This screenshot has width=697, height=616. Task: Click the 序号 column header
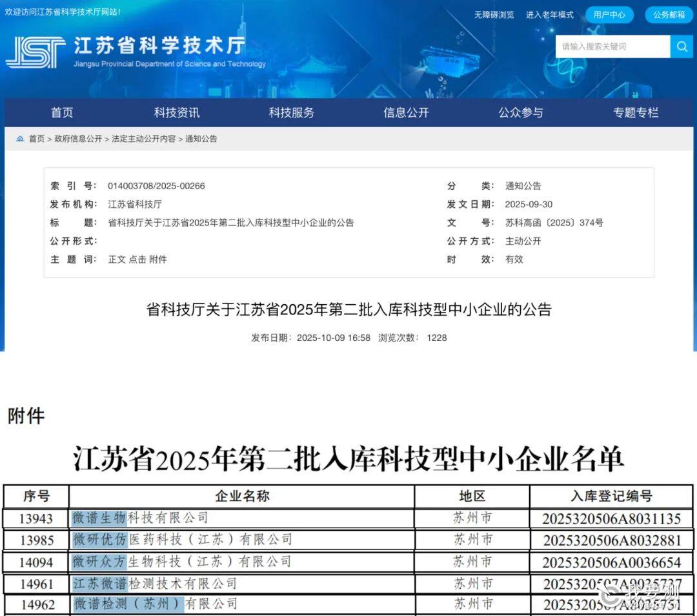coord(36,497)
